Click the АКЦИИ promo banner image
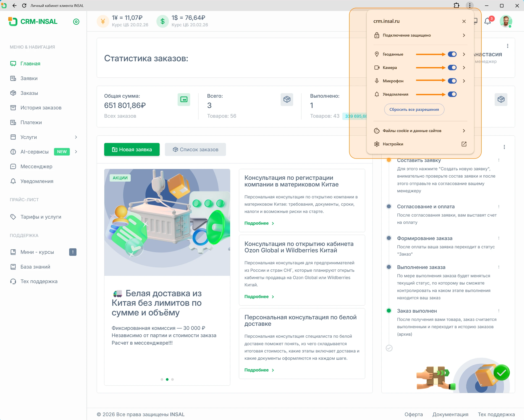The image size is (524, 420). coord(167,222)
